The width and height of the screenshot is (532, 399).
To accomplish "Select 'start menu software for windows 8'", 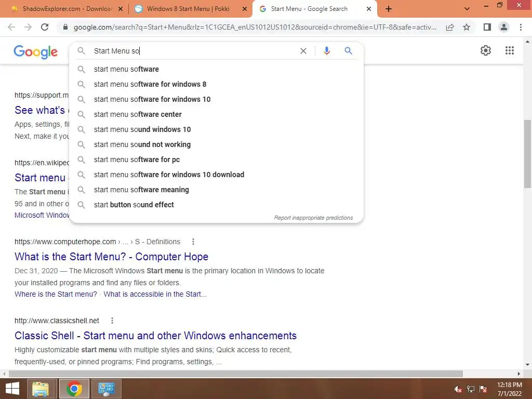I will [217, 84].
